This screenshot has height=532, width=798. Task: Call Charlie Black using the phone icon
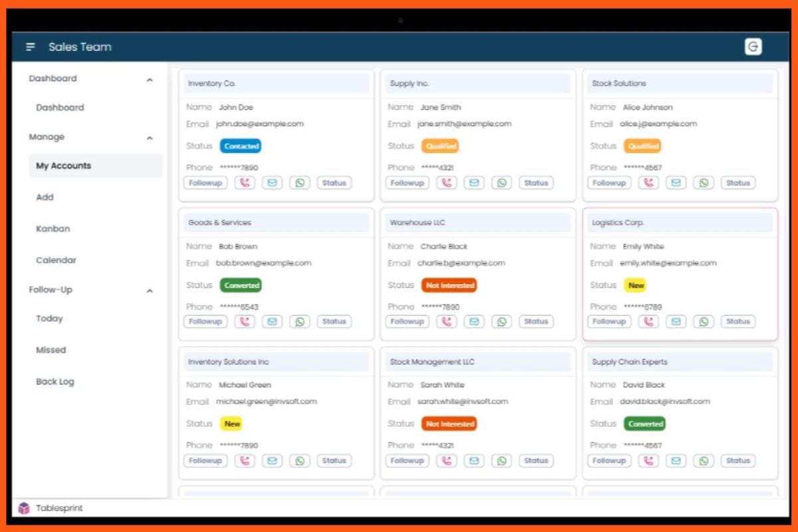[x=447, y=322]
